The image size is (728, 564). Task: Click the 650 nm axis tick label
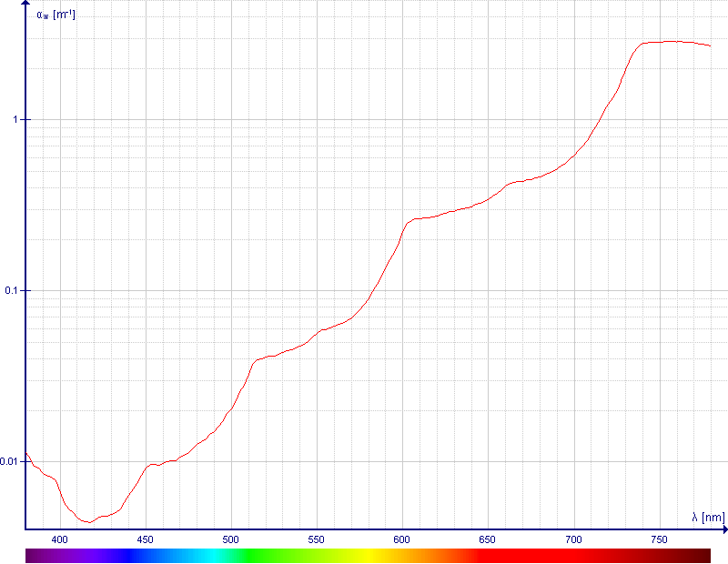coord(488,539)
